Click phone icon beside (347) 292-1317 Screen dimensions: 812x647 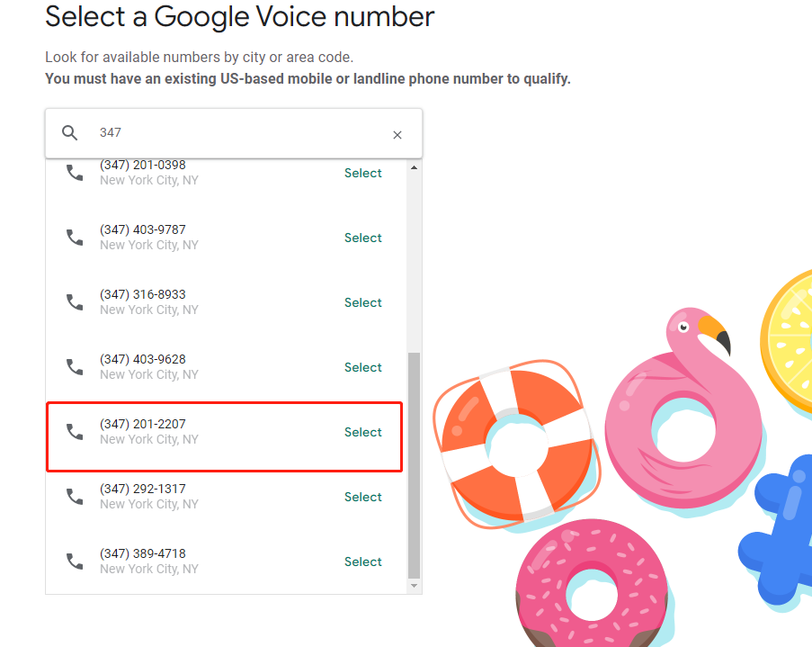click(75, 497)
